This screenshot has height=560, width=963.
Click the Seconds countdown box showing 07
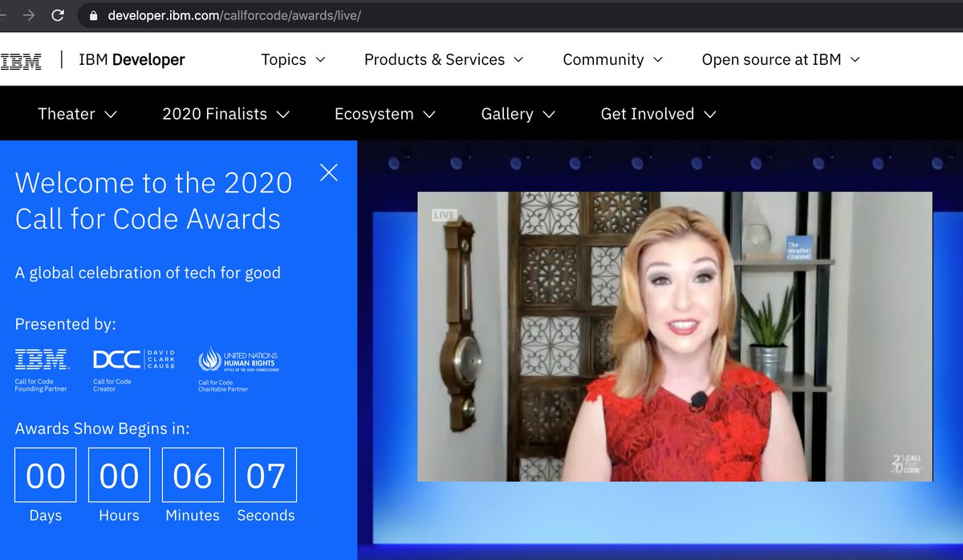coord(266,476)
